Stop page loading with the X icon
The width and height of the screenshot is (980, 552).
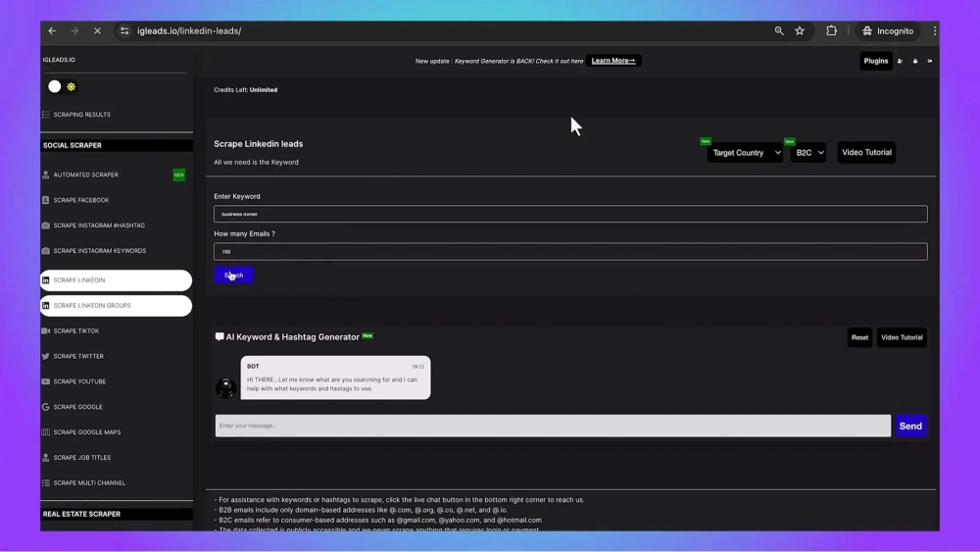pyautogui.click(x=97, y=30)
